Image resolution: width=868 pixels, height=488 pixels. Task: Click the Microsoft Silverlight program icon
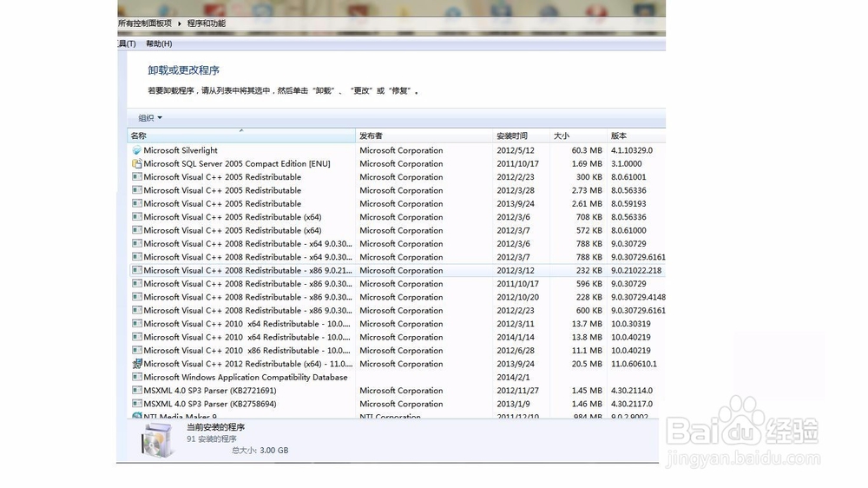(x=137, y=150)
